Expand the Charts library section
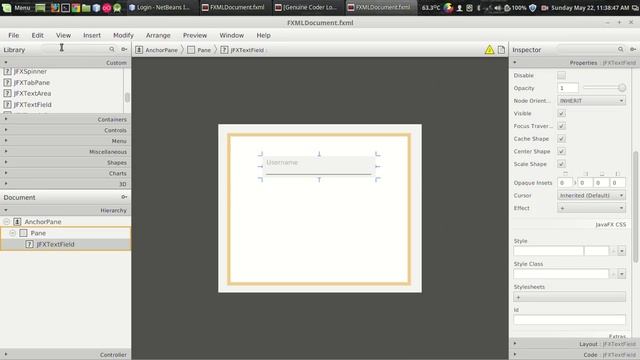Image resolution: width=640 pixels, height=360 pixels. pyautogui.click(x=65, y=173)
